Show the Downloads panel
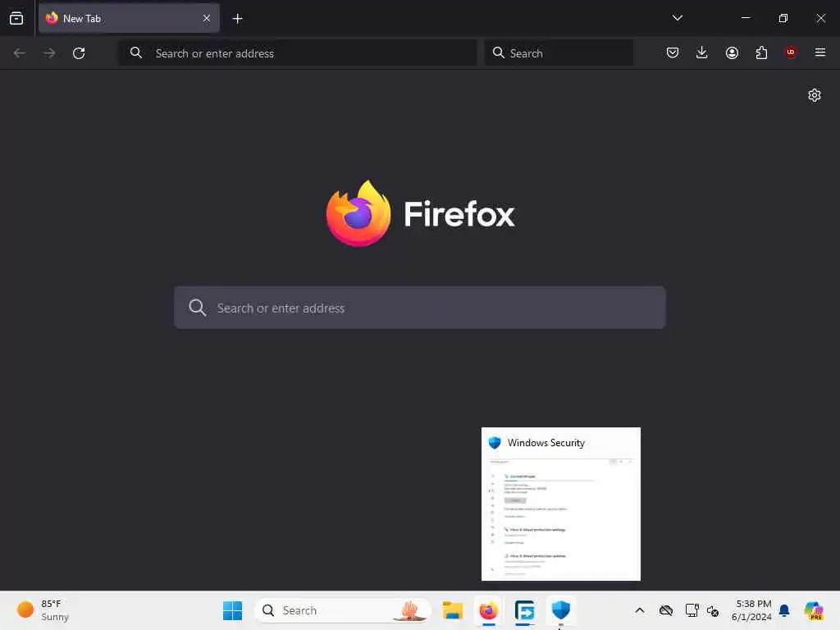Image resolution: width=840 pixels, height=630 pixels. point(702,52)
